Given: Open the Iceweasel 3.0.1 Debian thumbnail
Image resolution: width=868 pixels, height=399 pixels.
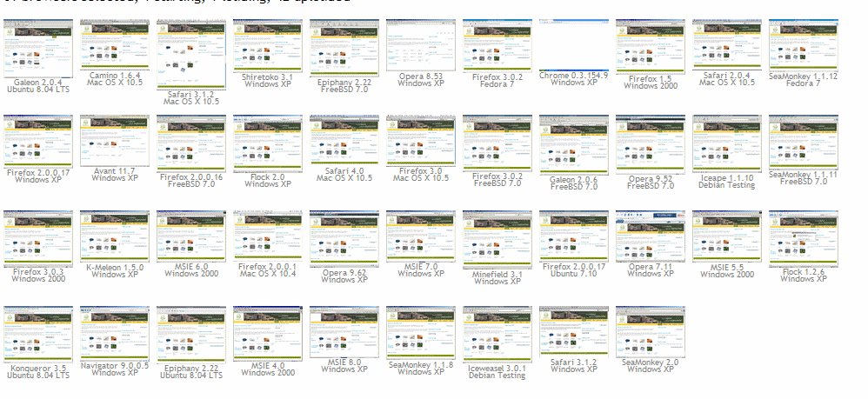Looking at the screenshot, I should 497,335.
